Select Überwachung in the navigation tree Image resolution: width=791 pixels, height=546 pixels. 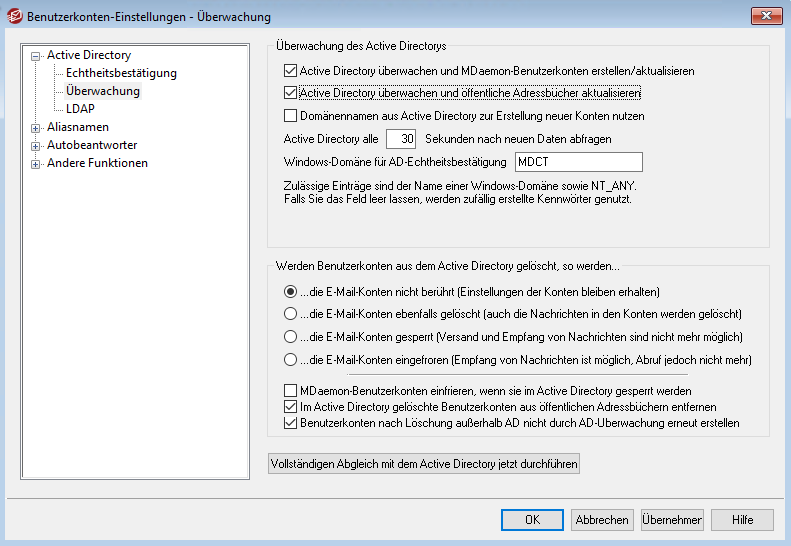103,92
